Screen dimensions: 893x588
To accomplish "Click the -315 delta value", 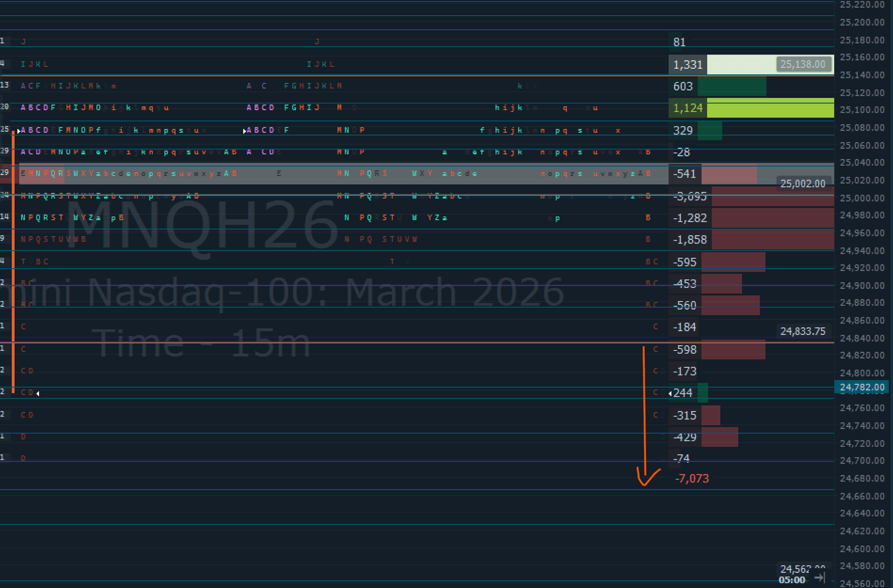I will (x=684, y=415).
